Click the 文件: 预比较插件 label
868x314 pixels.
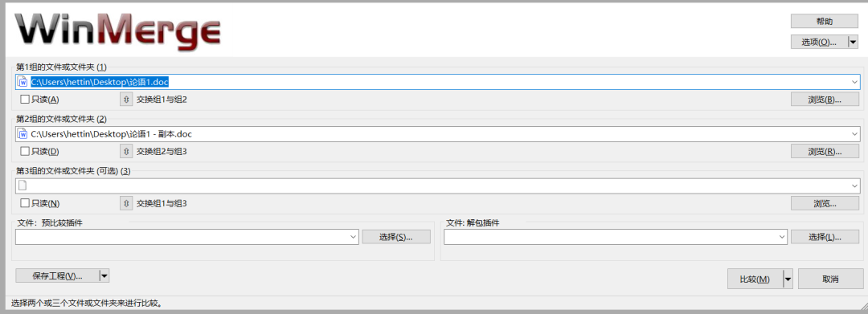click(x=51, y=222)
